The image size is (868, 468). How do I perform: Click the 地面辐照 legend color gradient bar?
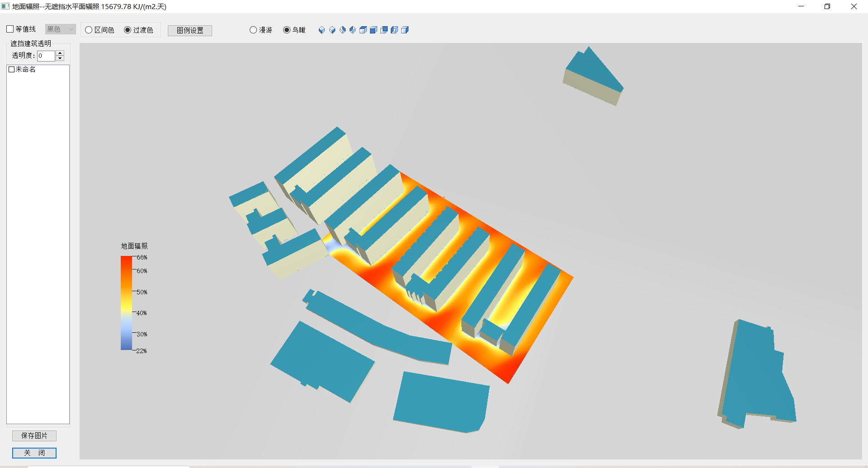coord(126,303)
